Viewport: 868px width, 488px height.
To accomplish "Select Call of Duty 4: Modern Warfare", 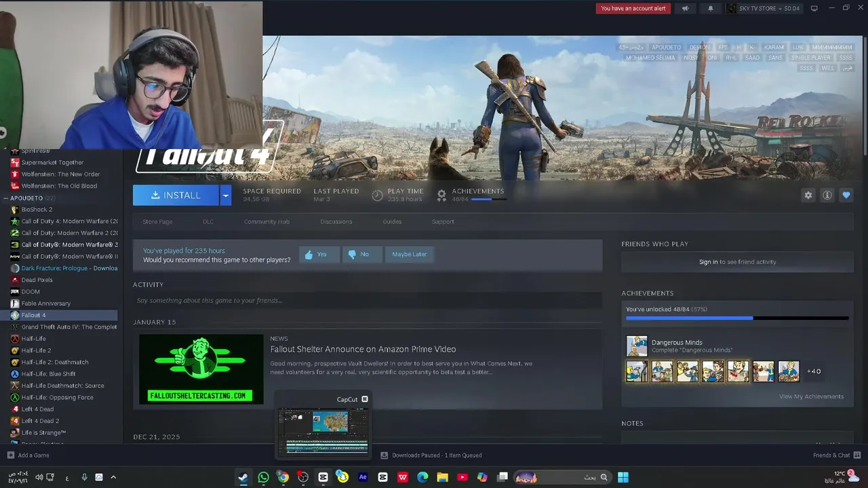I will pyautogui.click(x=64, y=221).
